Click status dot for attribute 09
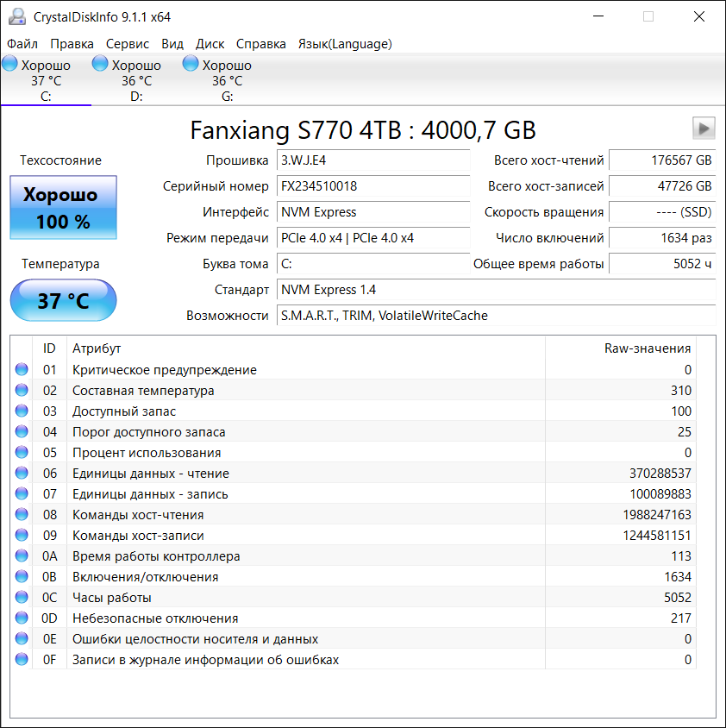Screen dimensions: 726x728 pos(22,535)
